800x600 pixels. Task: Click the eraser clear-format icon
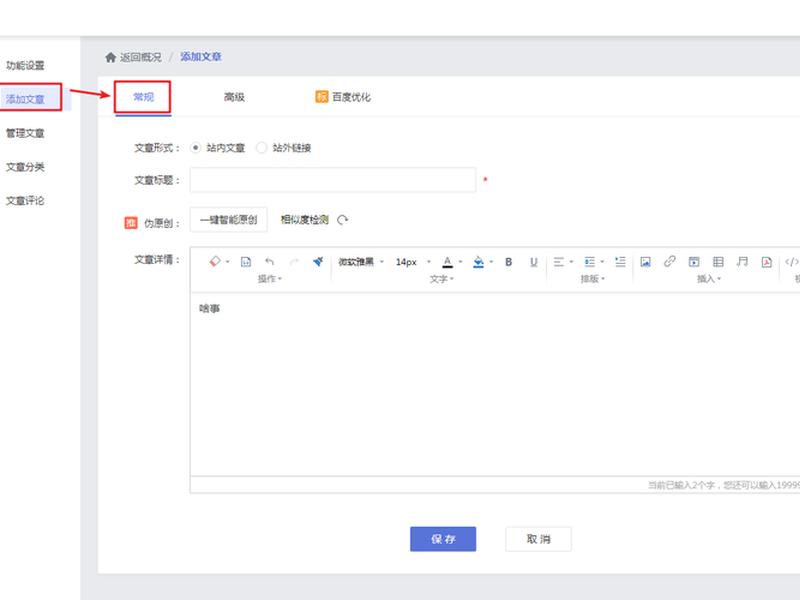tap(215, 261)
